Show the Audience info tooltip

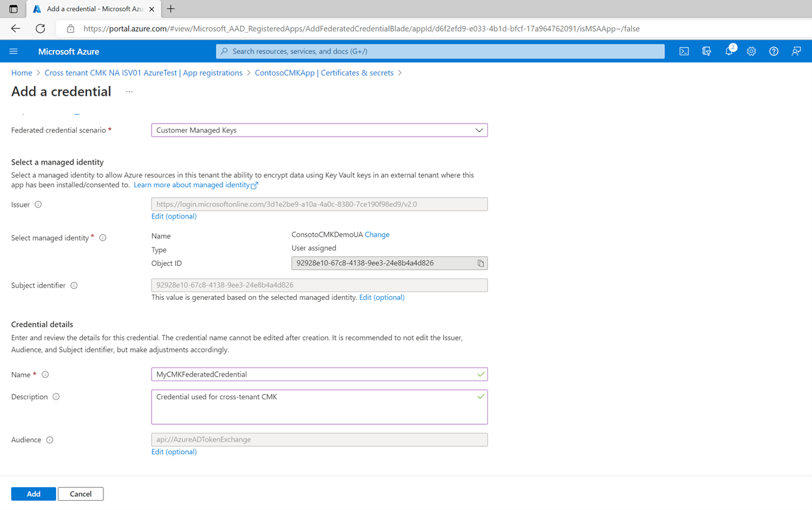tap(50, 439)
